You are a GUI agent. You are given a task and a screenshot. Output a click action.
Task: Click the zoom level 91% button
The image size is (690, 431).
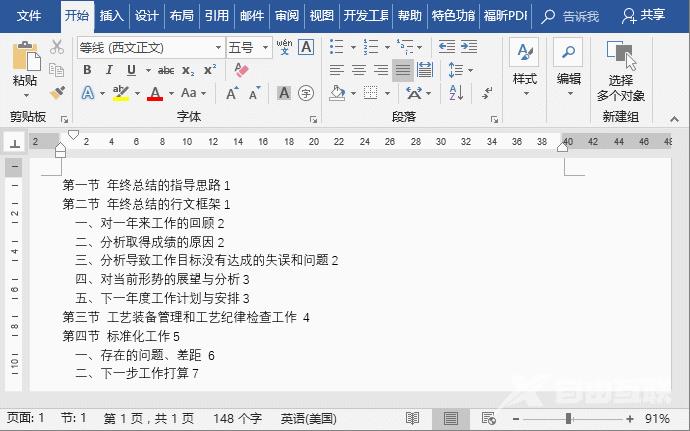pyautogui.click(x=657, y=418)
